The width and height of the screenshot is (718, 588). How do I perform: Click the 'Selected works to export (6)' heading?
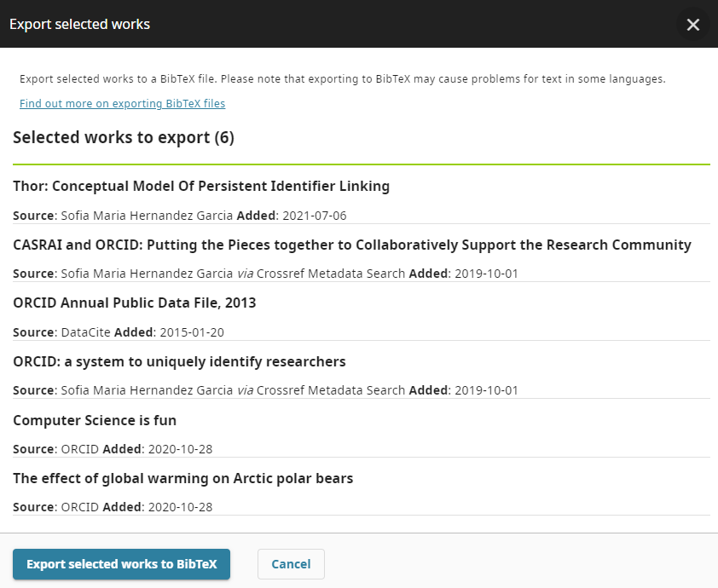click(123, 137)
